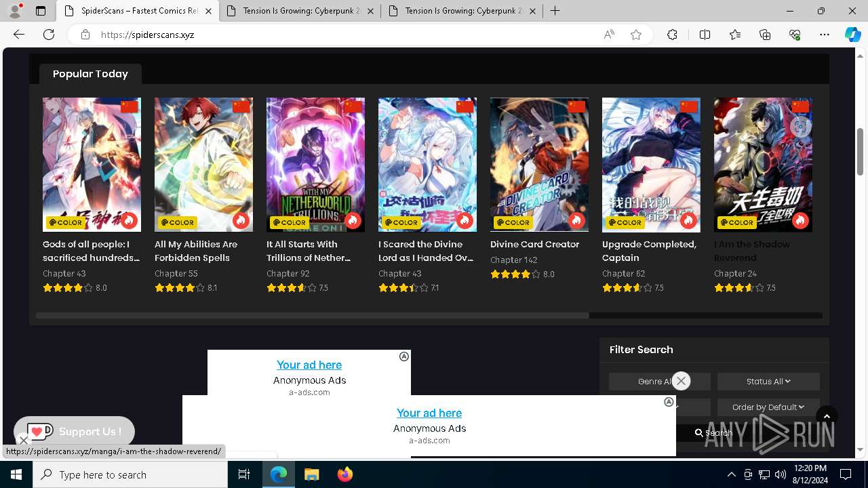Open Chapter 24 of Shadow Reverend

(735, 273)
